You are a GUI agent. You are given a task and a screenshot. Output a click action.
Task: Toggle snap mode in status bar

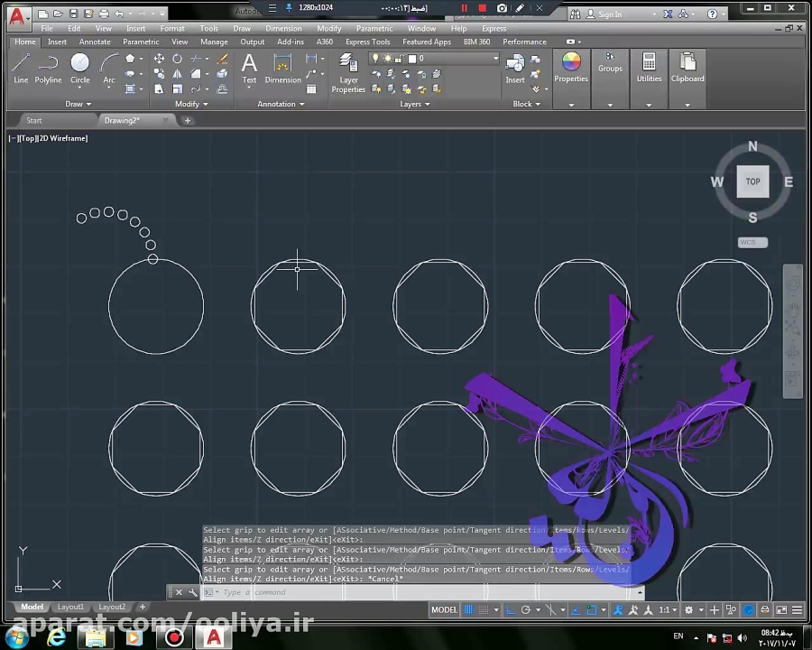pos(484,610)
